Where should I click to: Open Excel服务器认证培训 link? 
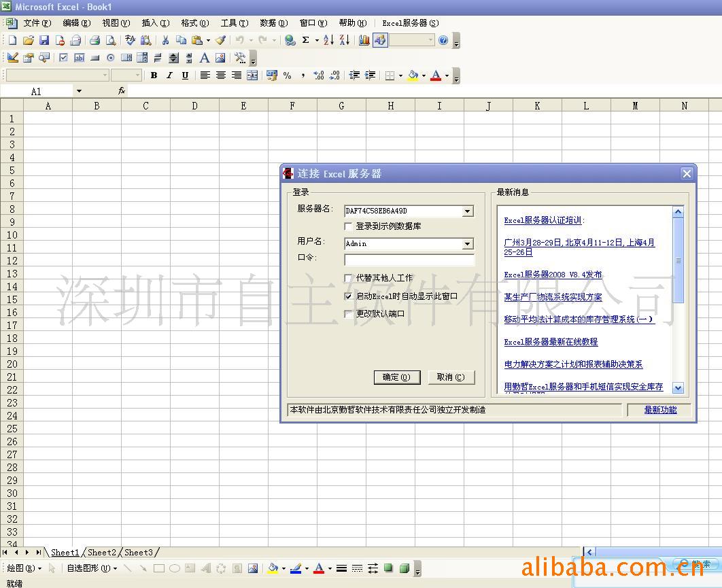pos(543,220)
